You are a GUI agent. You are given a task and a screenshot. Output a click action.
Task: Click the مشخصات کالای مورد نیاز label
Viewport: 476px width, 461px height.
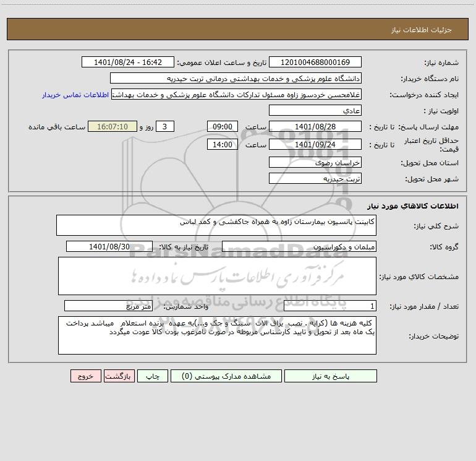click(419, 277)
